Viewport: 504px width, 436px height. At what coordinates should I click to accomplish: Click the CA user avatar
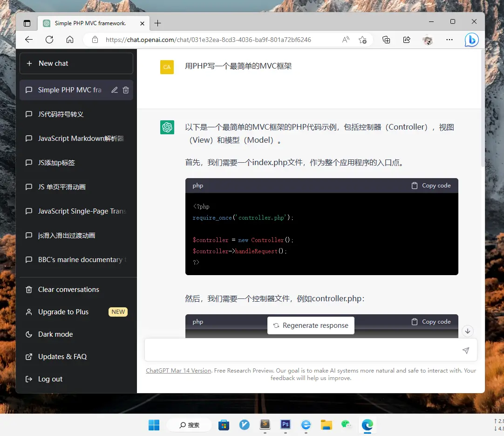[x=167, y=67]
